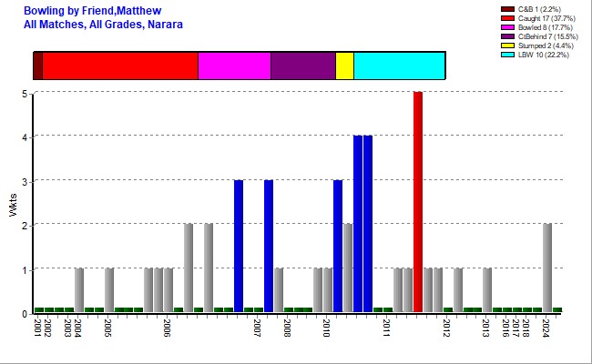Image resolution: width=592 pixels, height=364 pixels.
Task: Click the 'Wkts' y-axis label
Action: coord(14,205)
